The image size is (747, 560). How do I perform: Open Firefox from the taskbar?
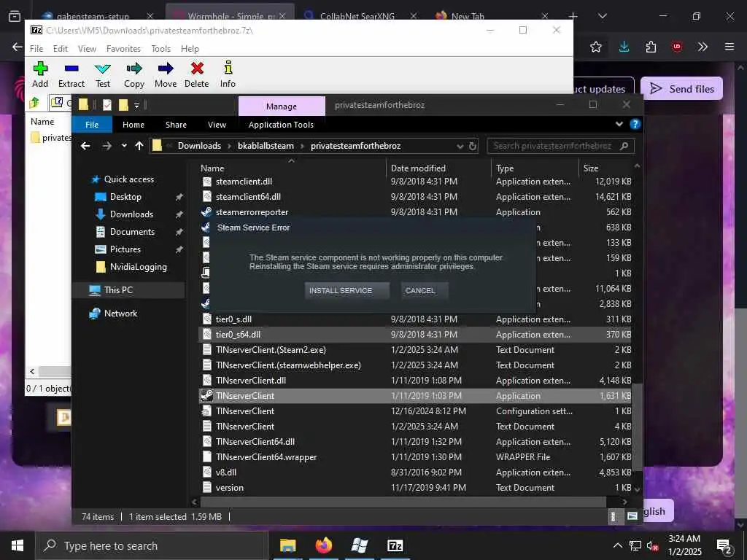pos(323,545)
